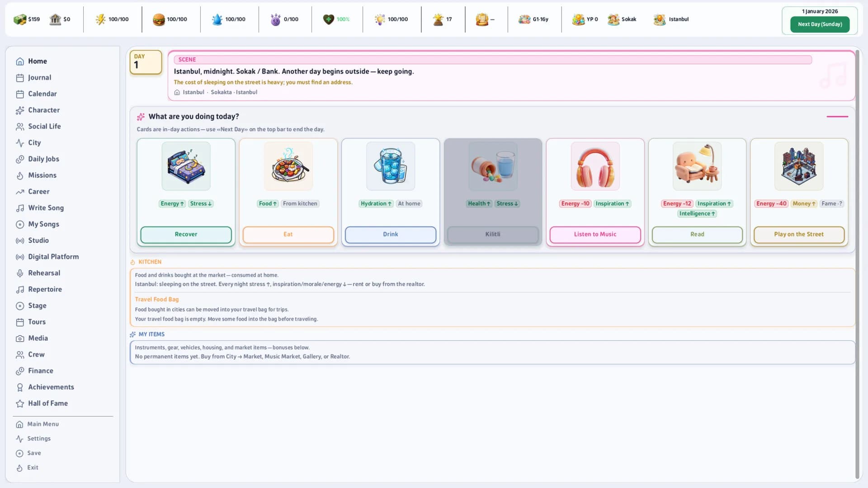Open Write Song in sidebar
Screen dimensions: 868x488
(x=46, y=208)
